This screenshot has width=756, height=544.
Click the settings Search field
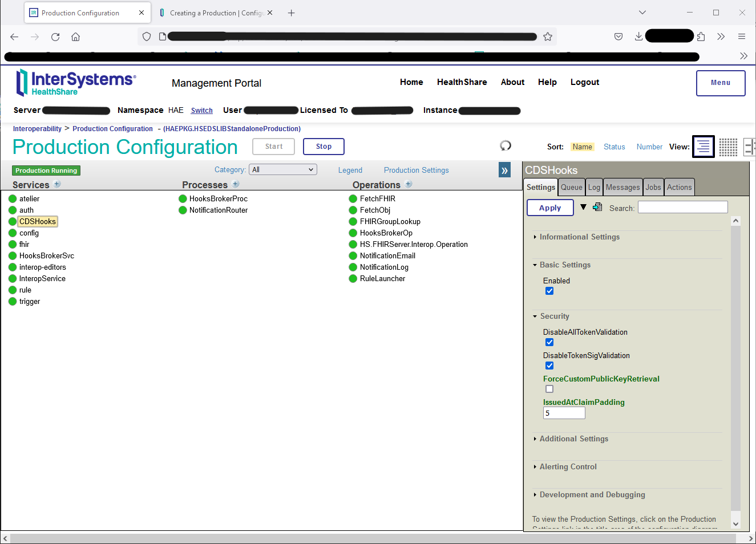coord(683,207)
